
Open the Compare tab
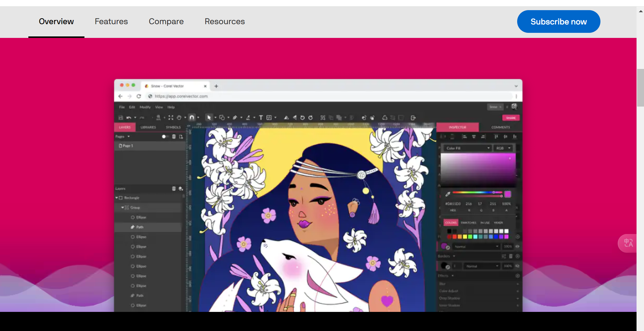click(x=166, y=21)
